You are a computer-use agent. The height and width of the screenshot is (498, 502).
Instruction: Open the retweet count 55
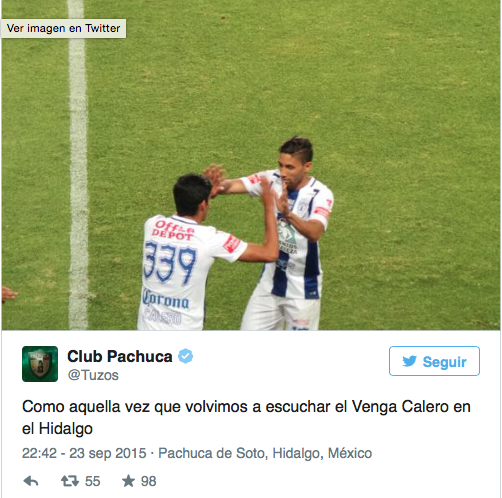93,481
